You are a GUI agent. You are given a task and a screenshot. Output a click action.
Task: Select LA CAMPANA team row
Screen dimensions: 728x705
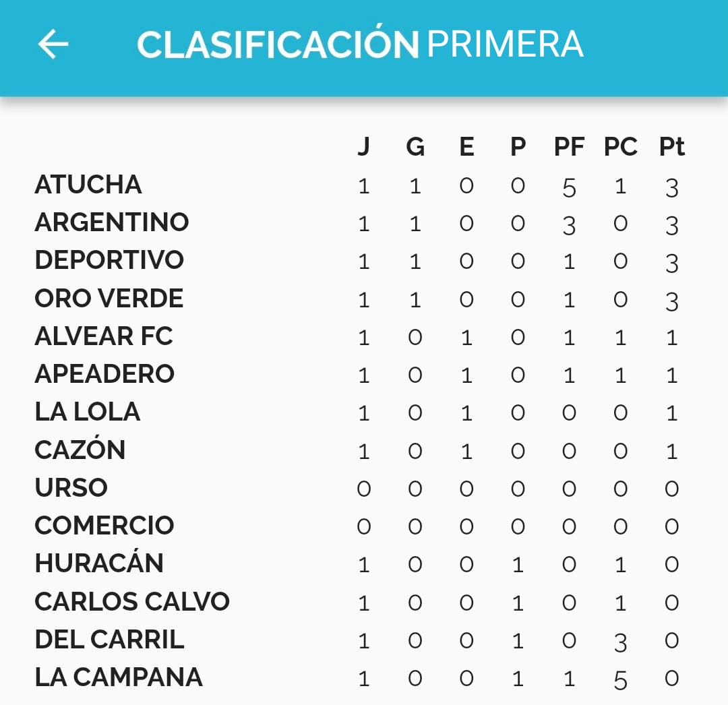119,677
